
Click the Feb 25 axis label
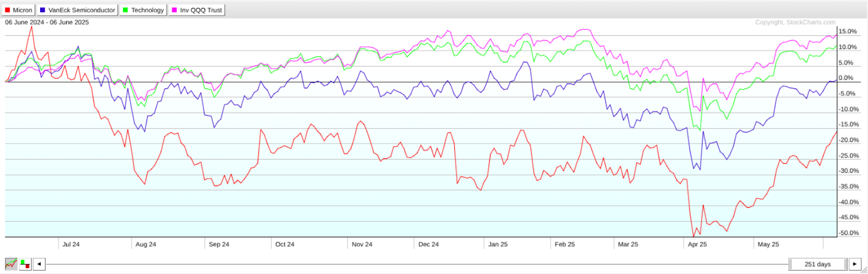[x=565, y=244]
